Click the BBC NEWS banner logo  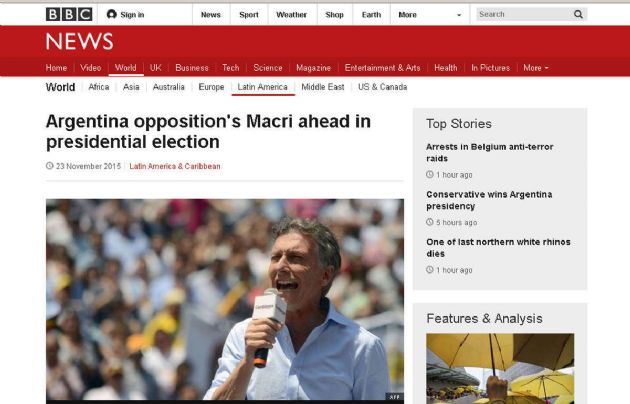pos(79,41)
